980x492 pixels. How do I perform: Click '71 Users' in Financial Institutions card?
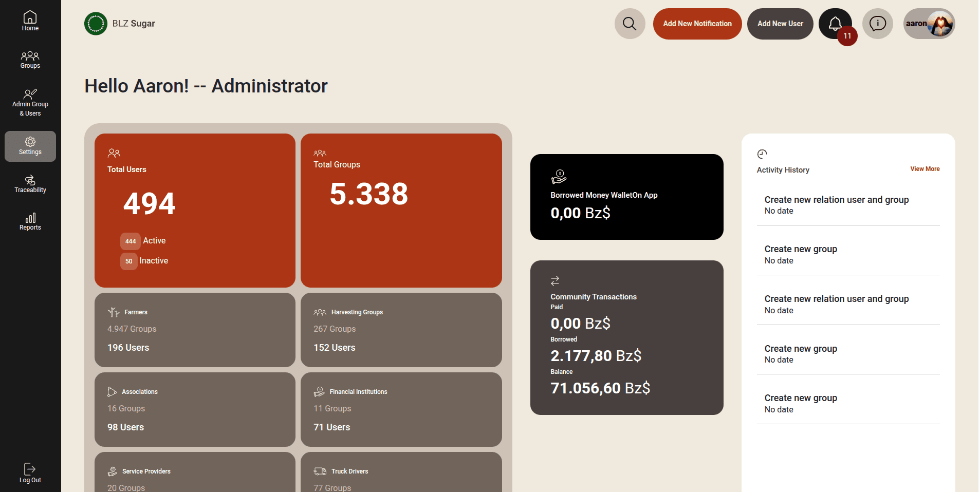point(332,427)
